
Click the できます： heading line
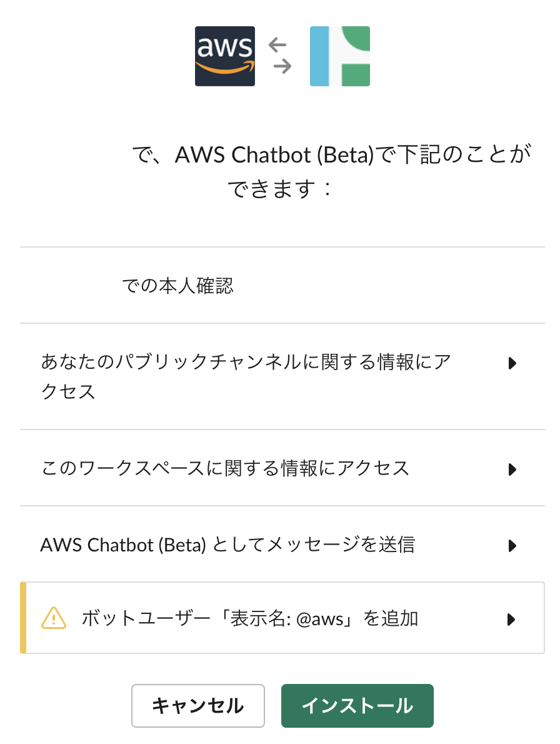[280, 189]
